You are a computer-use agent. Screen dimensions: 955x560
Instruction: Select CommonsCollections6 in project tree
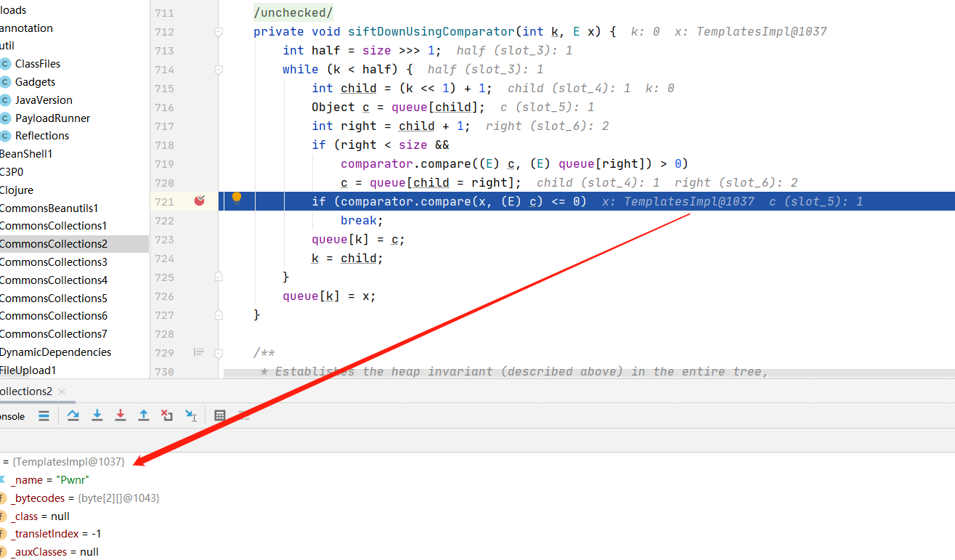click(53, 316)
